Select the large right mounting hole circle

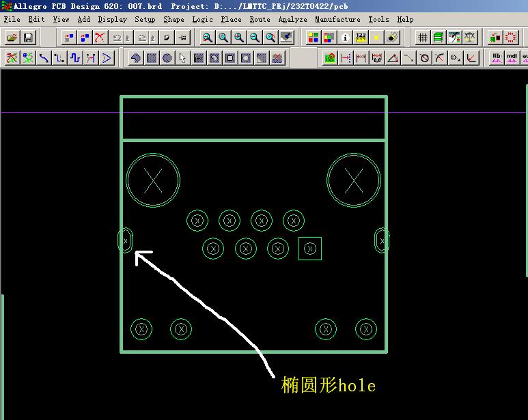[x=354, y=180]
